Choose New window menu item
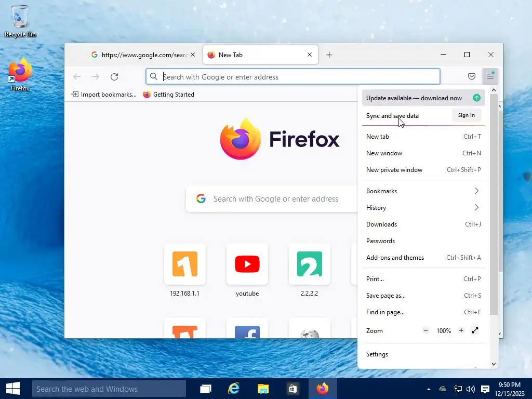The width and height of the screenshot is (532, 399). click(423, 153)
